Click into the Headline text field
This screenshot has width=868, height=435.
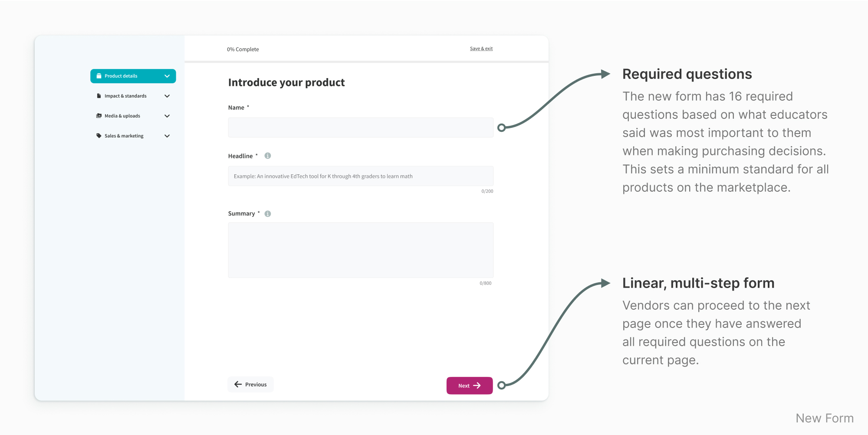pos(361,176)
